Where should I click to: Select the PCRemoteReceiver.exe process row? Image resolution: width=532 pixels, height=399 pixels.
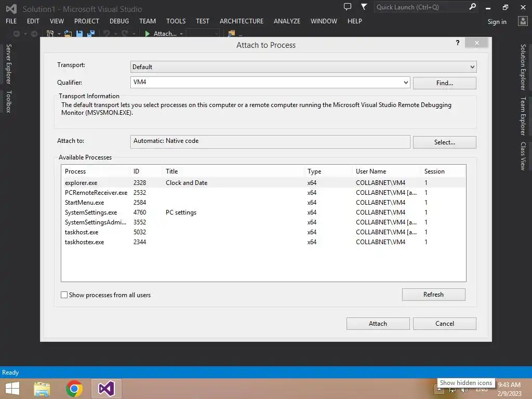(263, 192)
